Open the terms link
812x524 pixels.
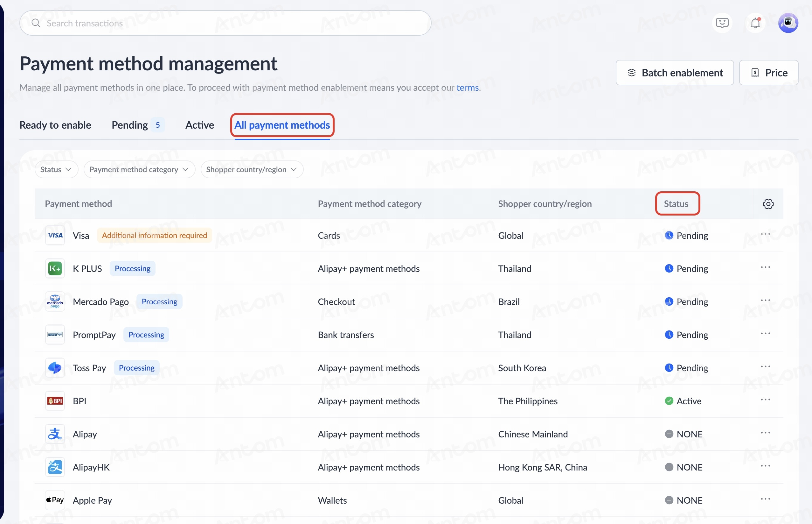pyautogui.click(x=467, y=88)
